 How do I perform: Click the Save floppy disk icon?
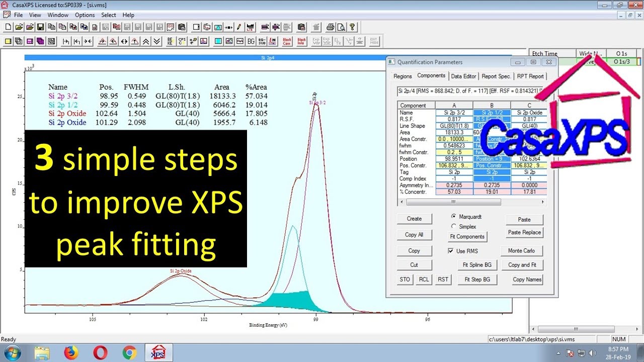40,27
